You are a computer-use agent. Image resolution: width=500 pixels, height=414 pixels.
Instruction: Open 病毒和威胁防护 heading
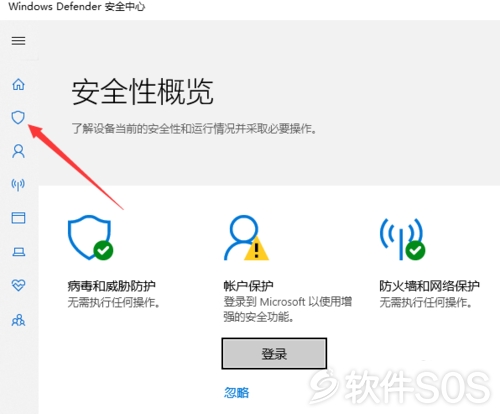(111, 286)
